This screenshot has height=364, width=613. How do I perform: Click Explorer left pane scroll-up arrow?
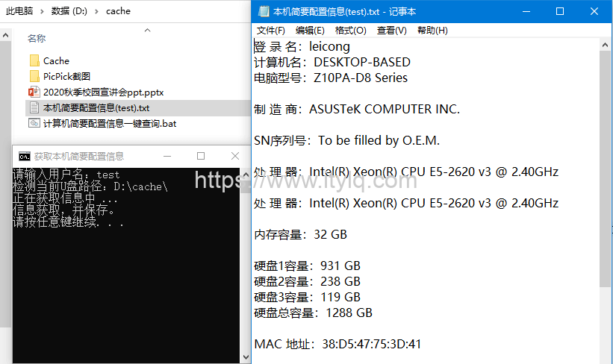point(5,36)
